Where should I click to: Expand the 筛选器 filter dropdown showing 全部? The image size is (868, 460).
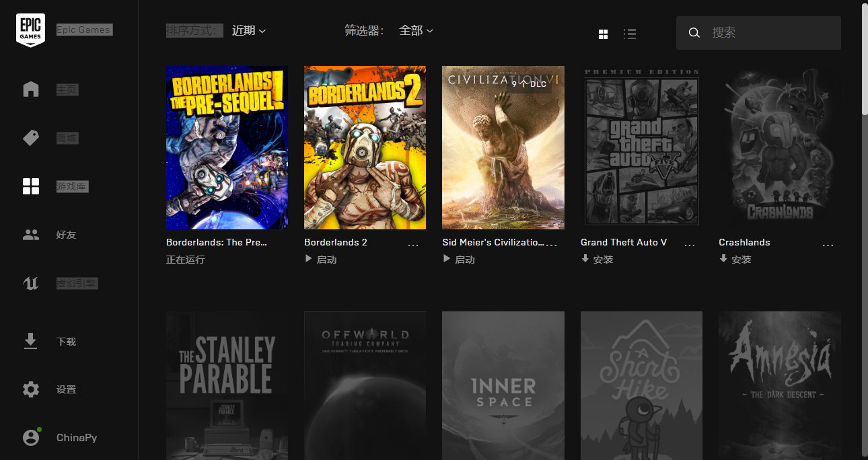coord(416,30)
